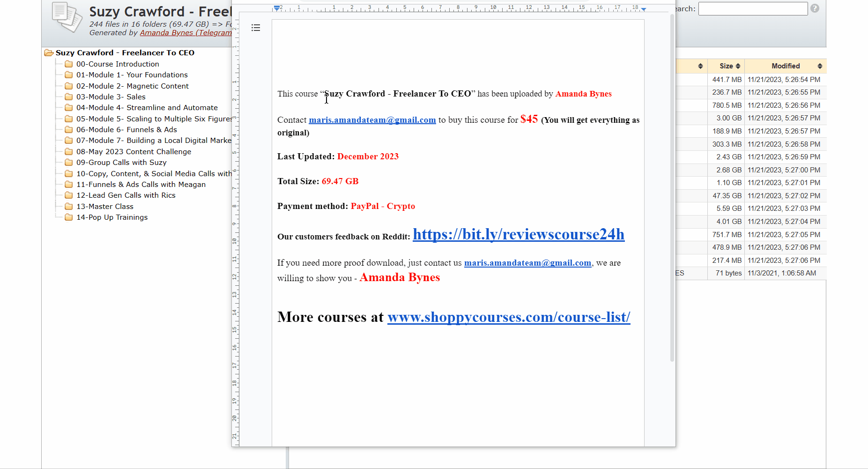
Task: Click folder icon beside 14-Pop Up Trainings
Action: pos(69,217)
